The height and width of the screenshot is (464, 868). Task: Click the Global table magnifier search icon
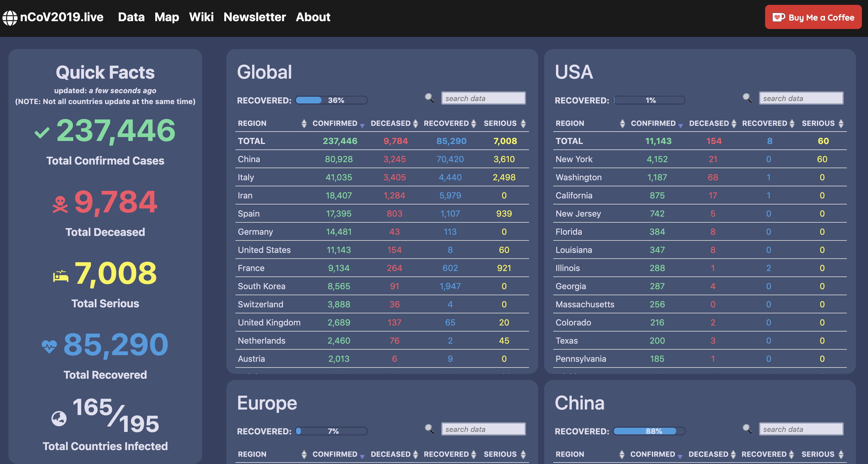[429, 98]
